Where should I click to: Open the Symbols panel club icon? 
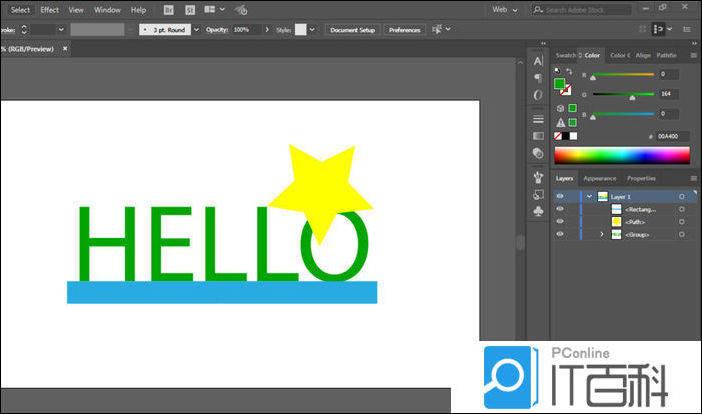pyautogui.click(x=538, y=212)
